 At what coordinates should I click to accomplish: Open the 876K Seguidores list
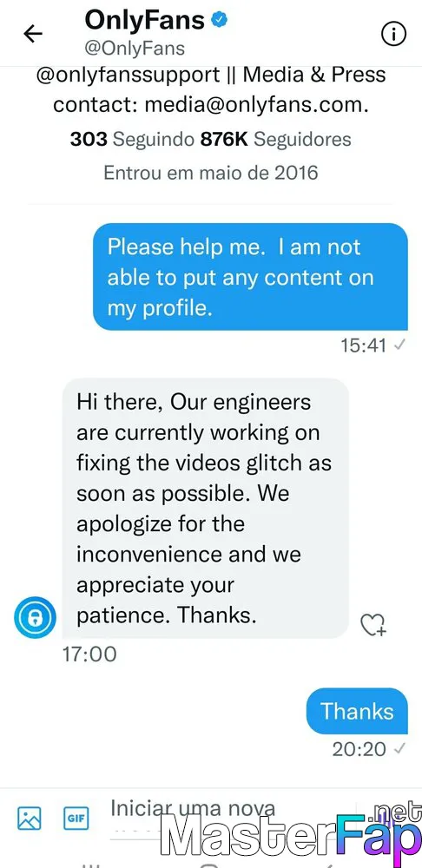pos(276,139)
